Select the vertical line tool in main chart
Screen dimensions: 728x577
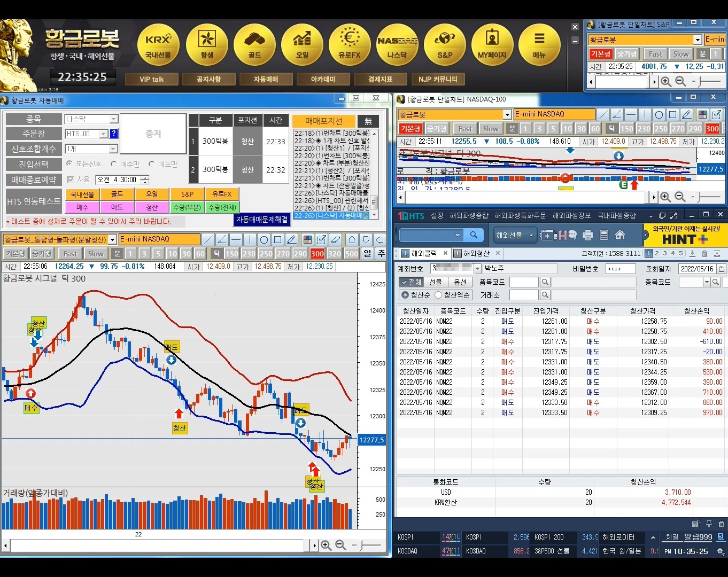pyautogui.click(x=250, y=239)
